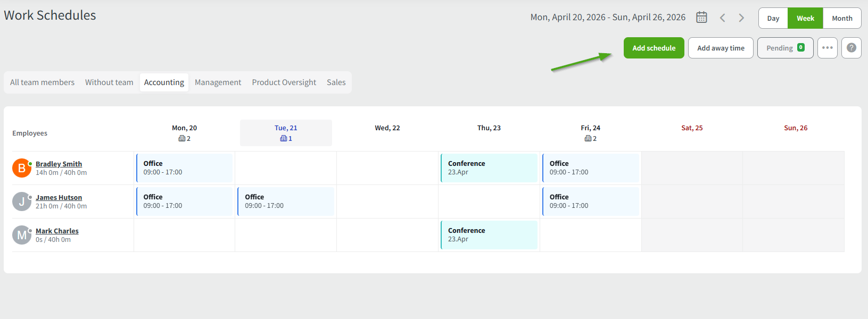Viewport: 868px width, 319px height.
Task: Open Mark Charles's Thursday Conference entry
Action: [489, 235]
